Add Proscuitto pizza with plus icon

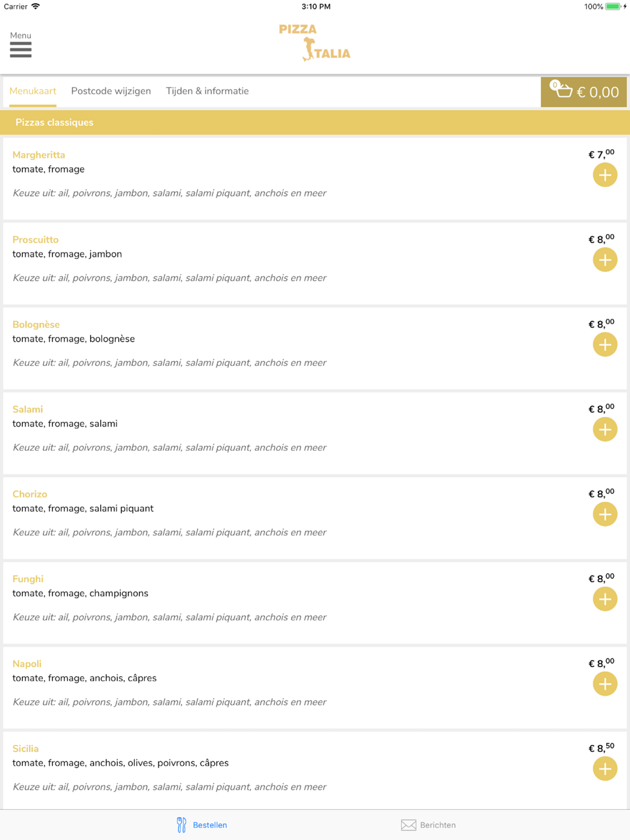click(605, 260)
